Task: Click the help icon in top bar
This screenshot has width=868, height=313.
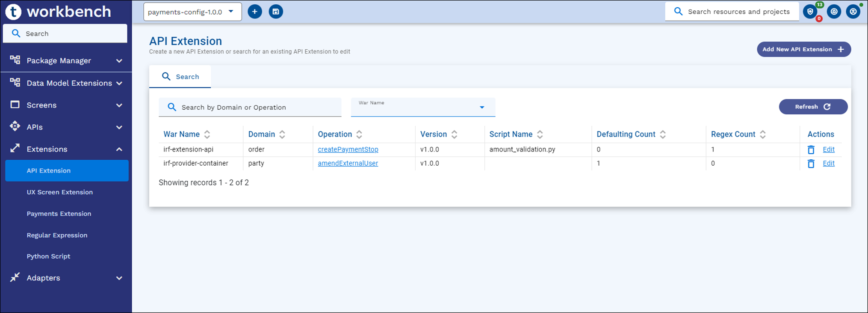Action: pyautogui.click(x=834, y=12)
